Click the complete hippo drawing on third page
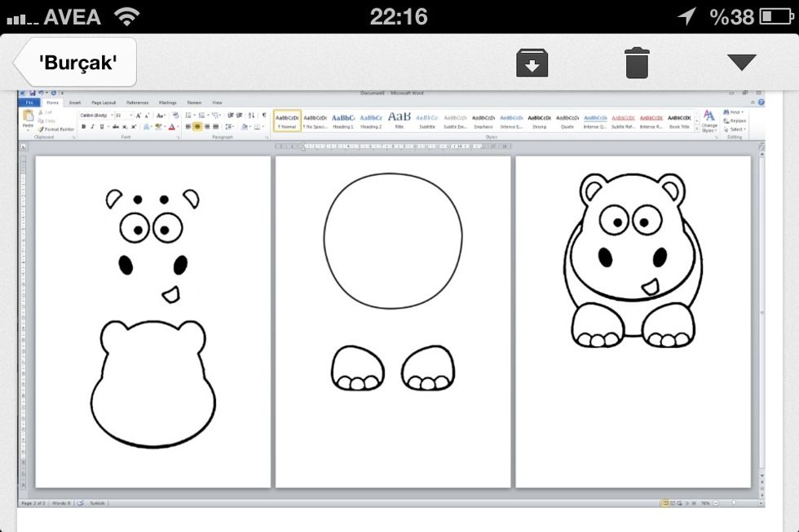The width and height of the screenshot is (799, 532). pos(632,259)
